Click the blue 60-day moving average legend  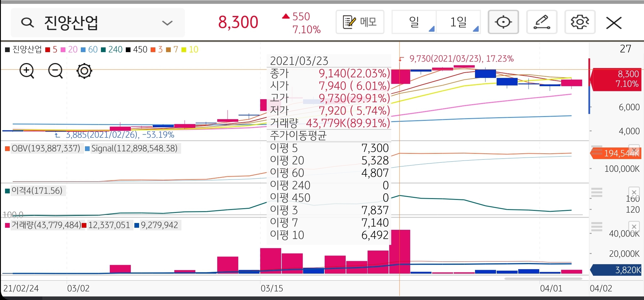89,49
